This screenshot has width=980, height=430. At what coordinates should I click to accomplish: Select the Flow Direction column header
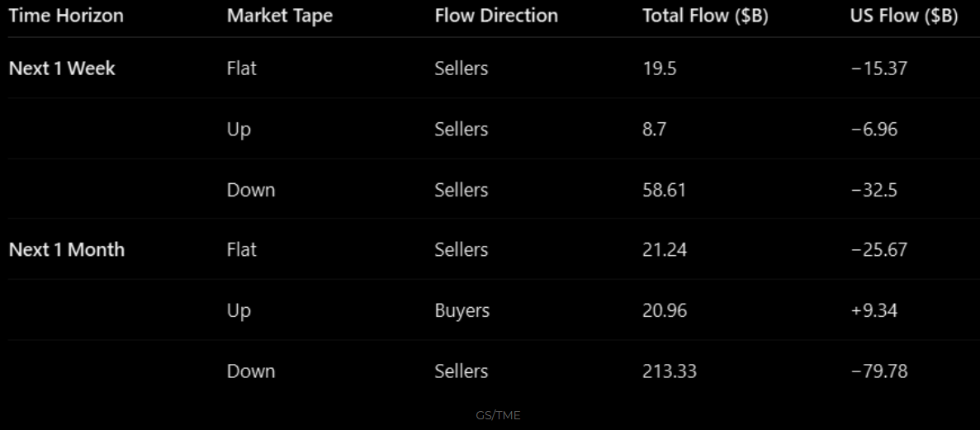[x=496, y=16]
